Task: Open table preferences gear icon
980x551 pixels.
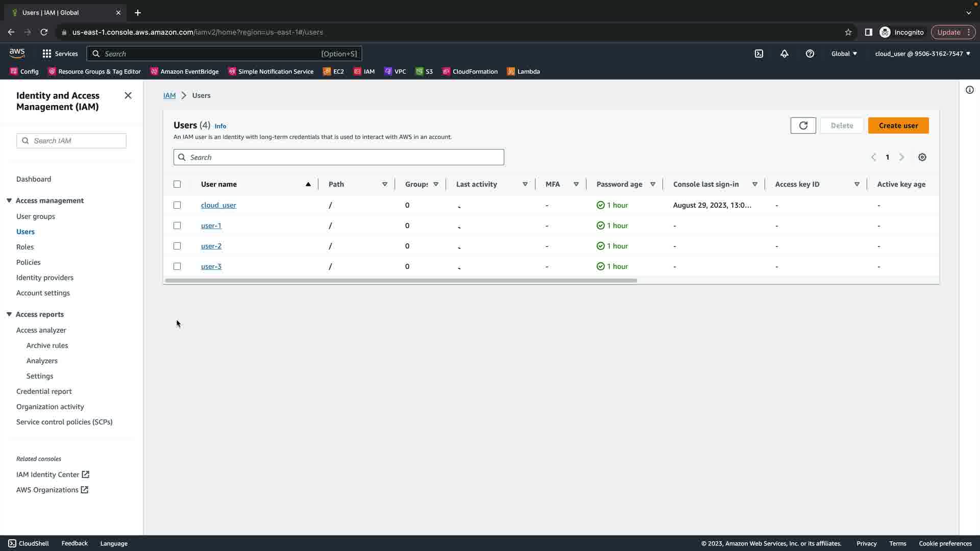Action: tap(922, 157)
